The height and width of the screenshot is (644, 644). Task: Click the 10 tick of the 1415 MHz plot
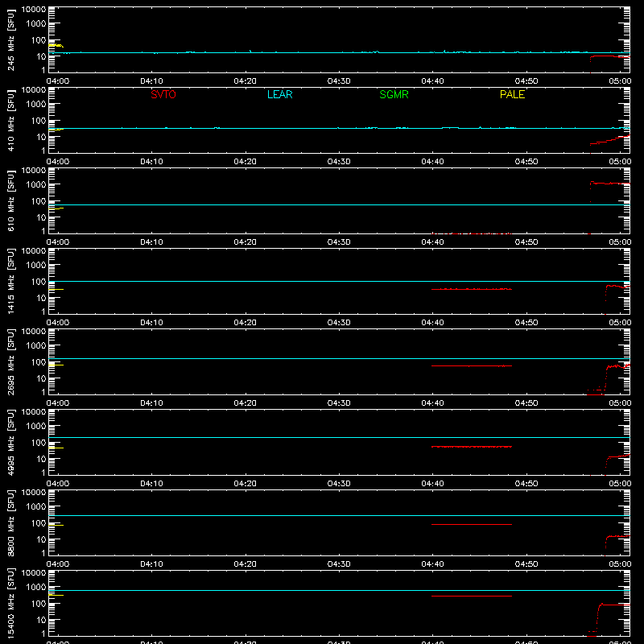(41, 298)
